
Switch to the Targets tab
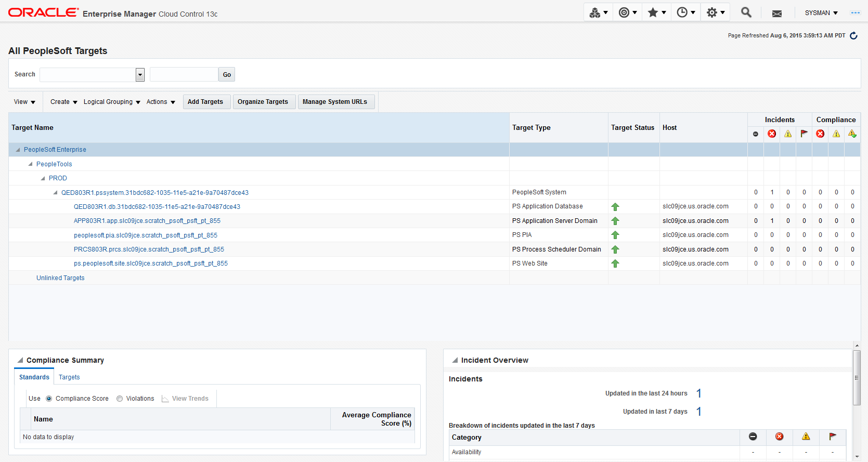(x=69, y=377)
